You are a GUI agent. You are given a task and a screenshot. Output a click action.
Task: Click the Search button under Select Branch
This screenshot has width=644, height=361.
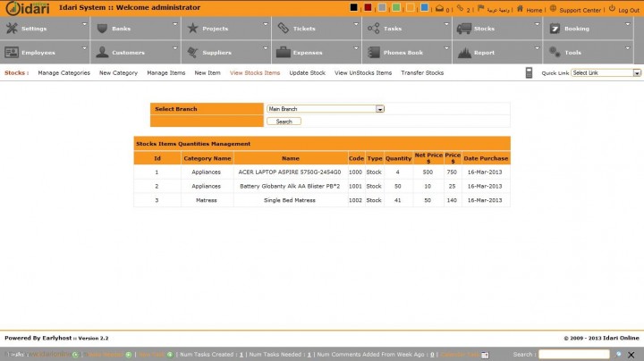[x=284, y=122]
